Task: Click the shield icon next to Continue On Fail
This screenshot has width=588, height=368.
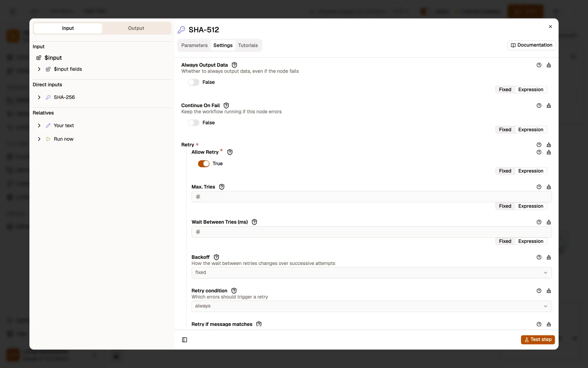Action: [x=226, y=105]
